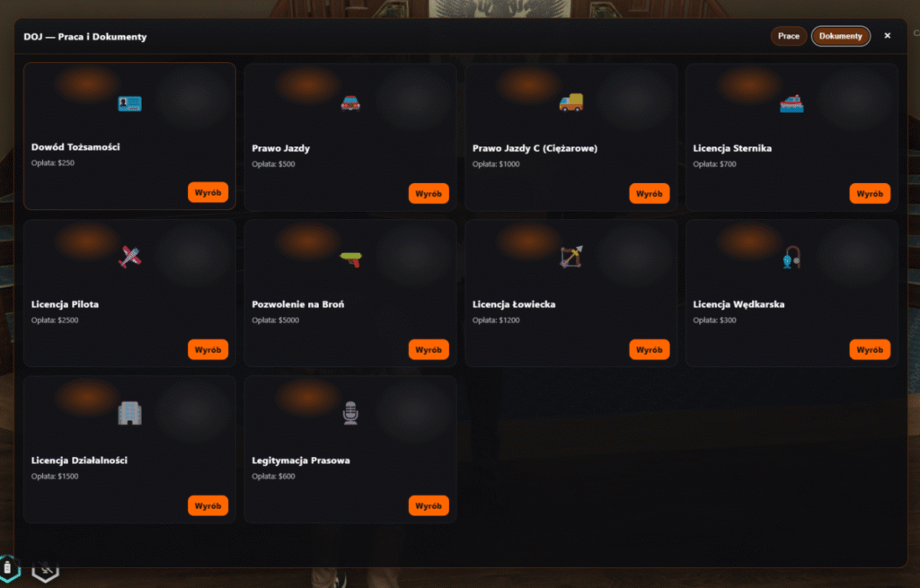
Task: Click the office building icon for Licencja Działalności
Action: tap(129, 413)
